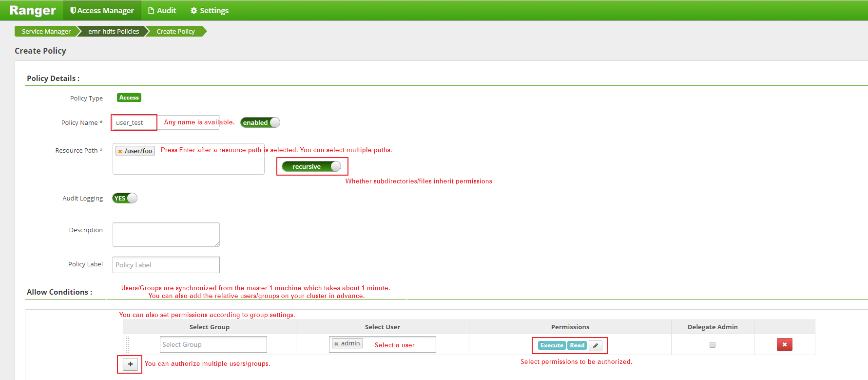This screenshot has height=380, width=868.
Task: Click the Create Policy page heading
Action: (40, 51)
